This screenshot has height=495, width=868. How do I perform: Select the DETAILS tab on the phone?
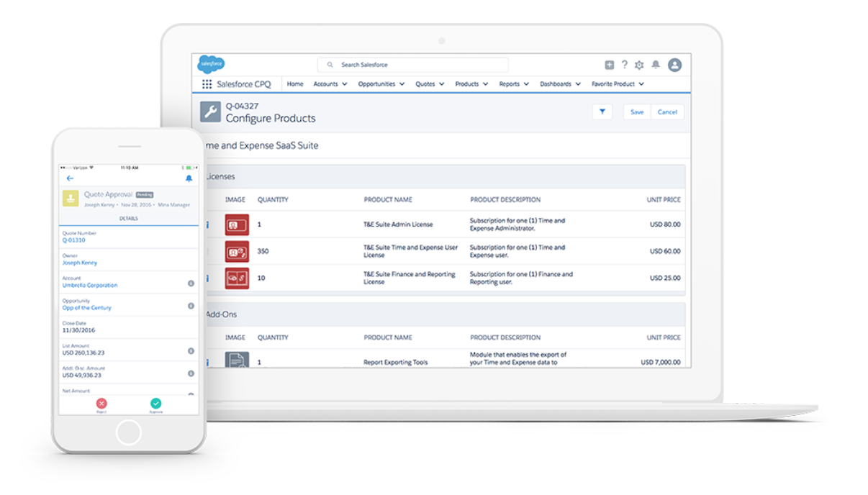point(129,219)
